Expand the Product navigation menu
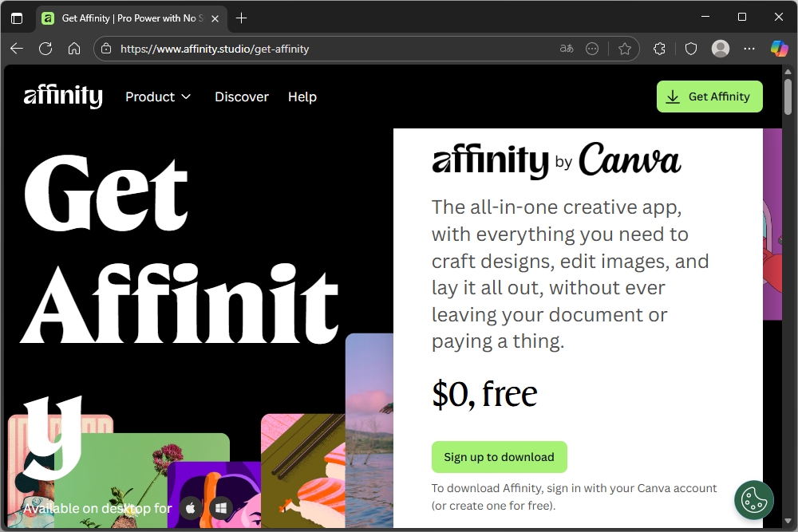Viewport: 798px width, 532px height. 158,97
